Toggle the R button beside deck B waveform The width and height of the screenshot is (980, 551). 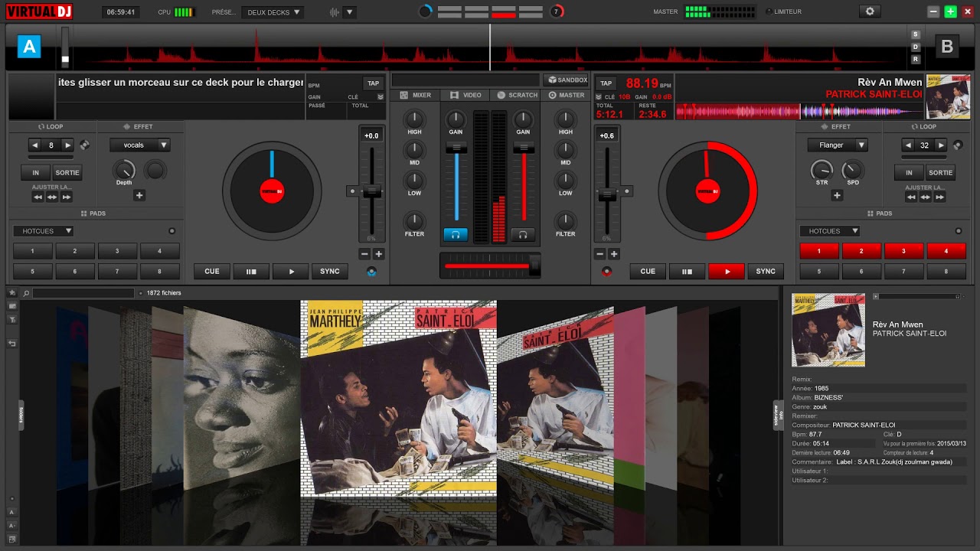coord(916,59)
